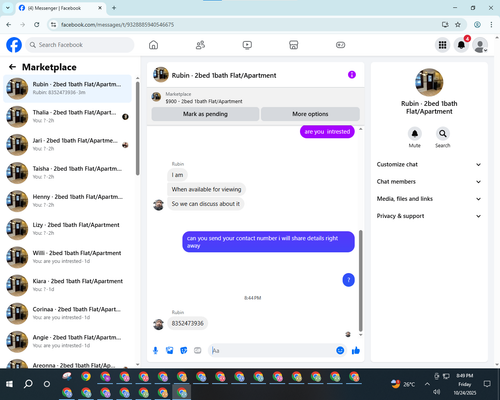Open the taskbar volume control

coord(436,392)
